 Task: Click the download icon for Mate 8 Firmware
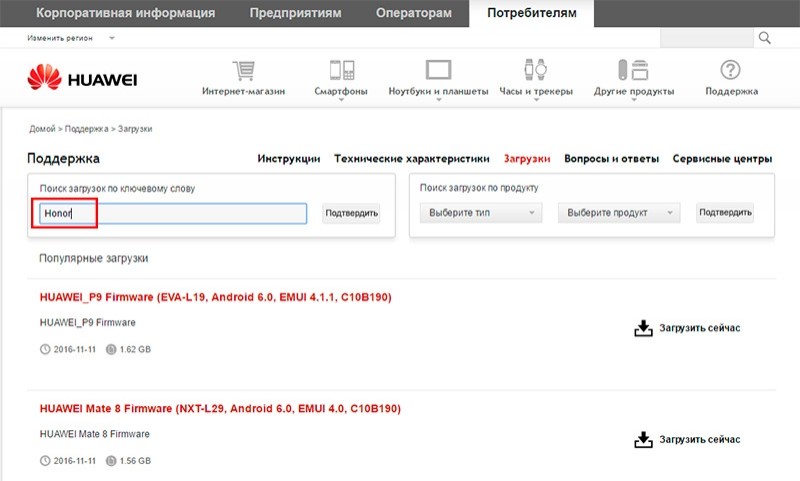pos(643,440)
